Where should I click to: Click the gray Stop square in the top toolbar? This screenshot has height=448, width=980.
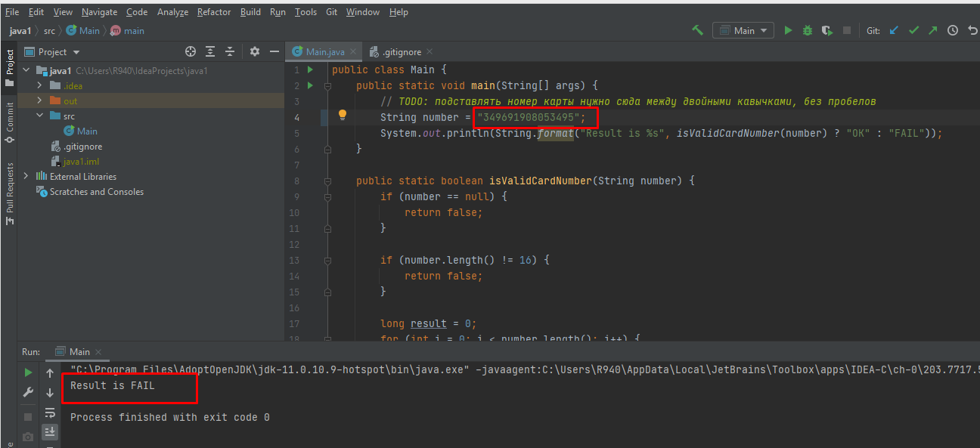pyautogui.click(x=847, y=30)
